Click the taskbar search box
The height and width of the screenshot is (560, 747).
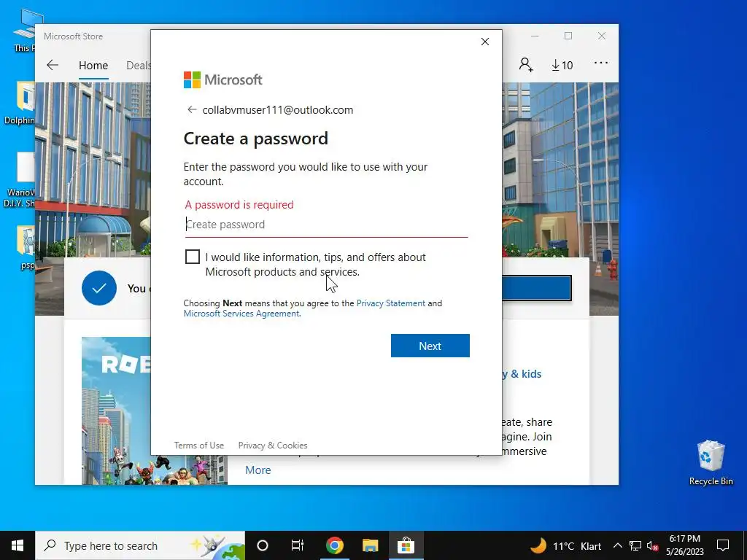coord(140,545)
